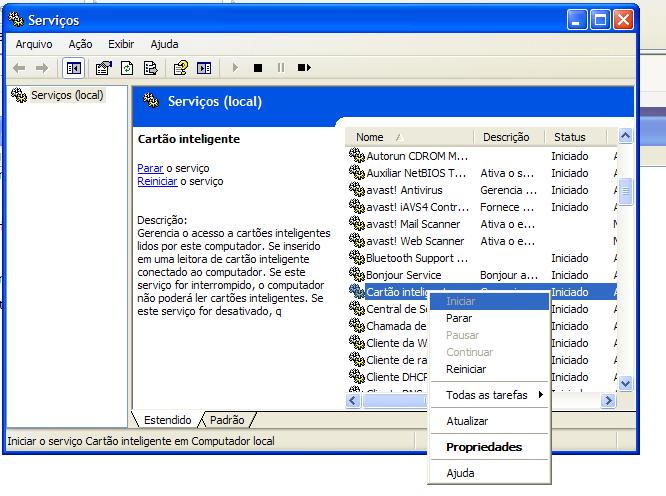This screenshot has height=496, width=666.
Task: Stop the service with the toolbar square icon
Action: click(257, 68)
